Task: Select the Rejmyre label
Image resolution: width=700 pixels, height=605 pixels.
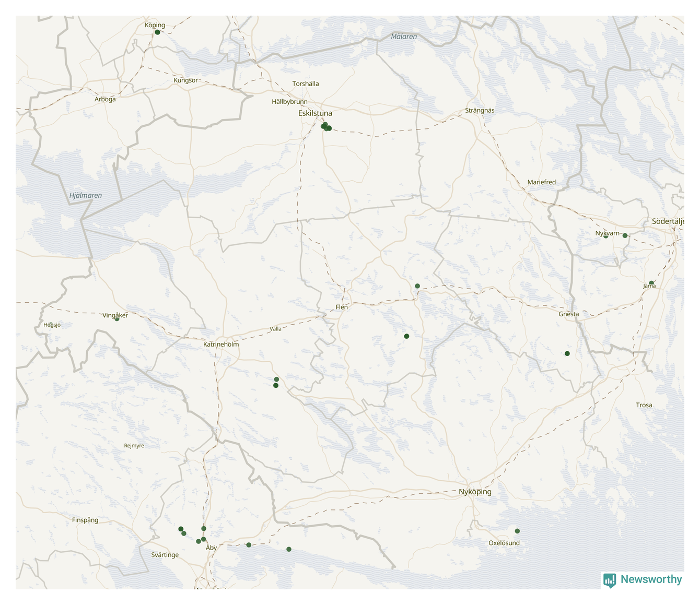Action: (134, 446)
